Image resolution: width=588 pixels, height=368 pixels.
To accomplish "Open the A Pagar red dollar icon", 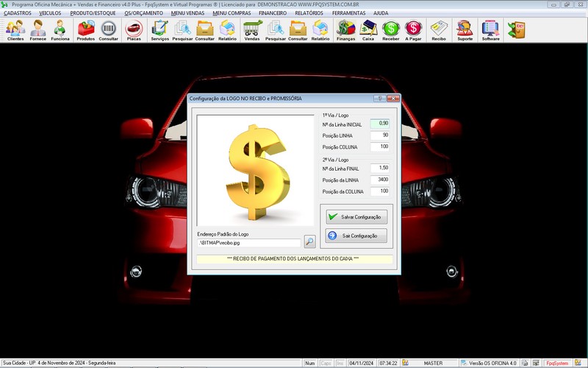I will 414,29.
